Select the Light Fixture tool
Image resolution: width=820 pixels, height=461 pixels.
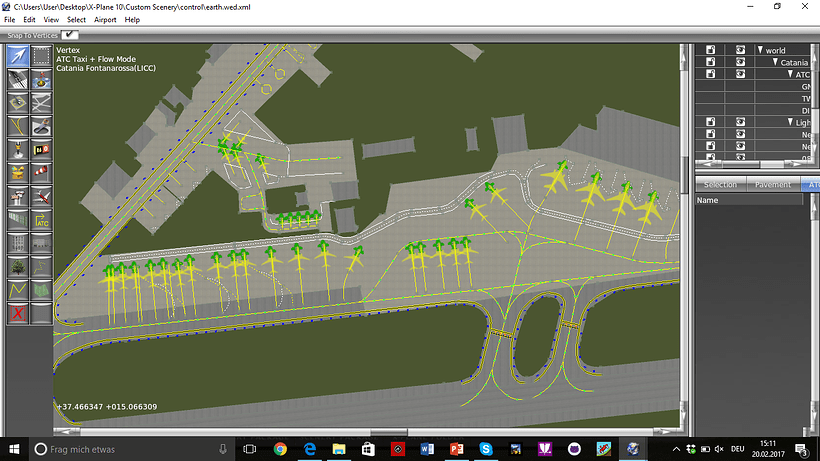pos(18,149)
